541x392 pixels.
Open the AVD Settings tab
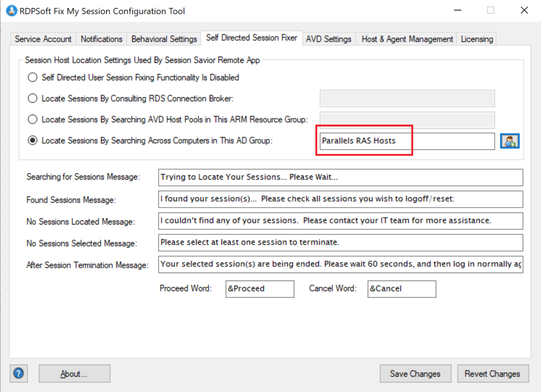point(329,39)
